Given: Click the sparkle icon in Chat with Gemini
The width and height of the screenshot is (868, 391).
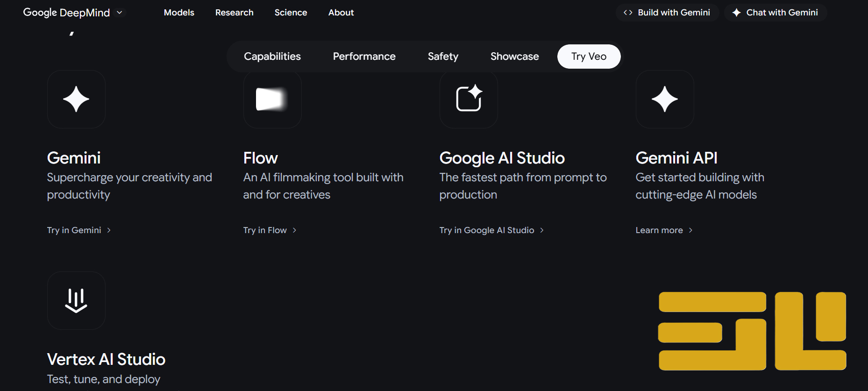Looking at the screenshot, I should 737,13.
